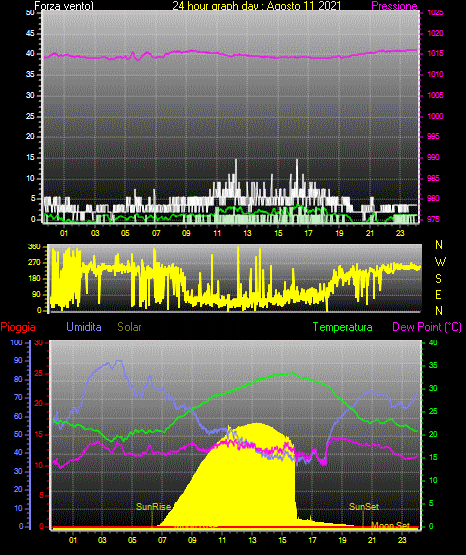
Task: Click the blue 100 humidity axis value
Action: (16, 342)
